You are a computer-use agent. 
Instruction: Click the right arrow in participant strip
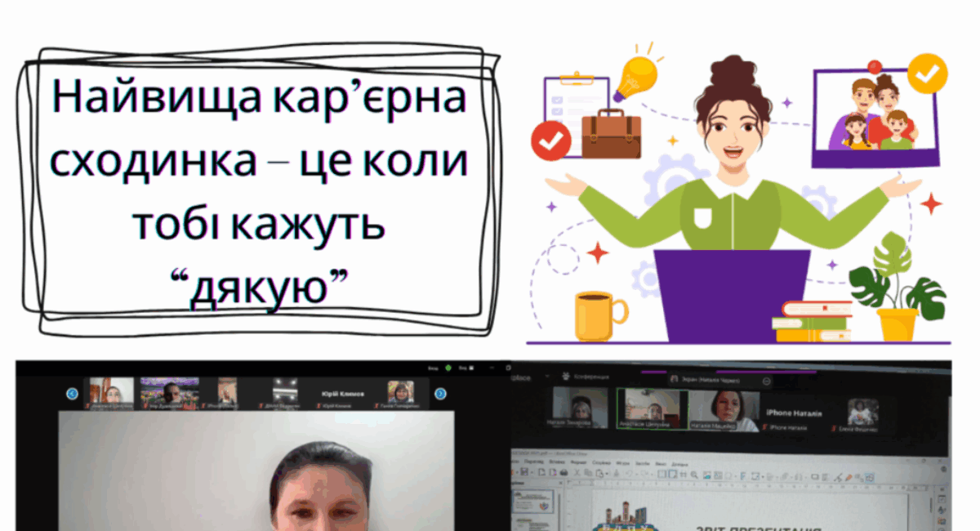[x=440, y=394]
